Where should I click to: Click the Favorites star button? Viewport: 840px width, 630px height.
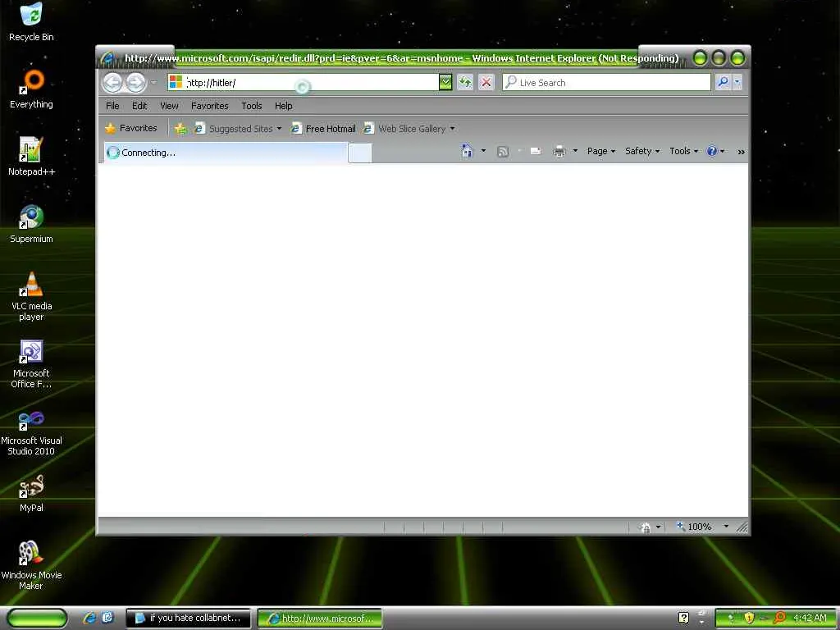click(131, 128)
